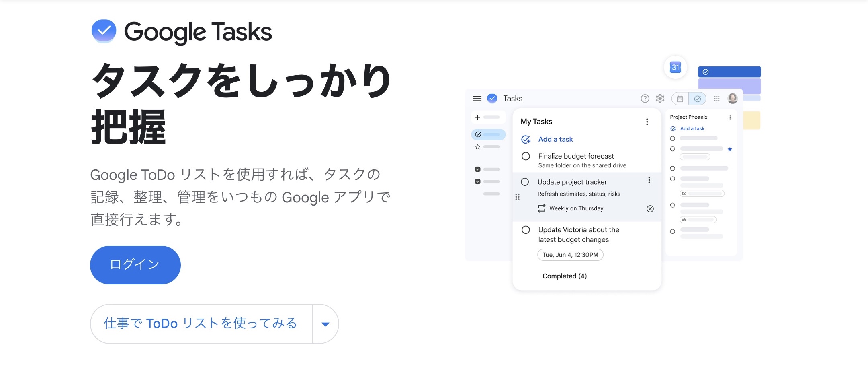Click the blue Tasks app icon beside the Tasks title
The height and width of the screenshot is (373, 868).
(492, 98)
